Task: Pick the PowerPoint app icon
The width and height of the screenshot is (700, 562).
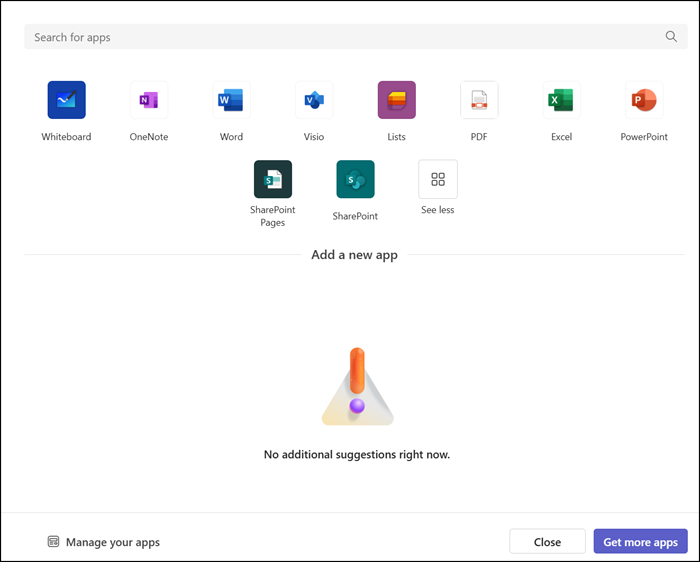Action: tap(643, 100)
